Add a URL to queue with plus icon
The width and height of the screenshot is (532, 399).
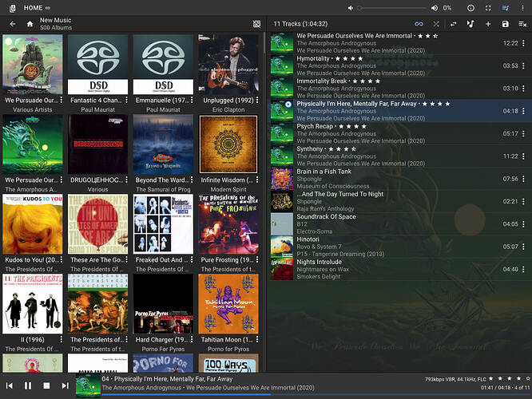click(488, 24)
